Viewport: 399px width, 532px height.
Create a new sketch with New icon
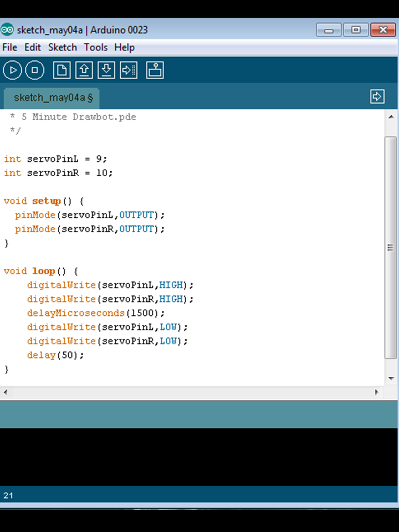pos(62,70)
